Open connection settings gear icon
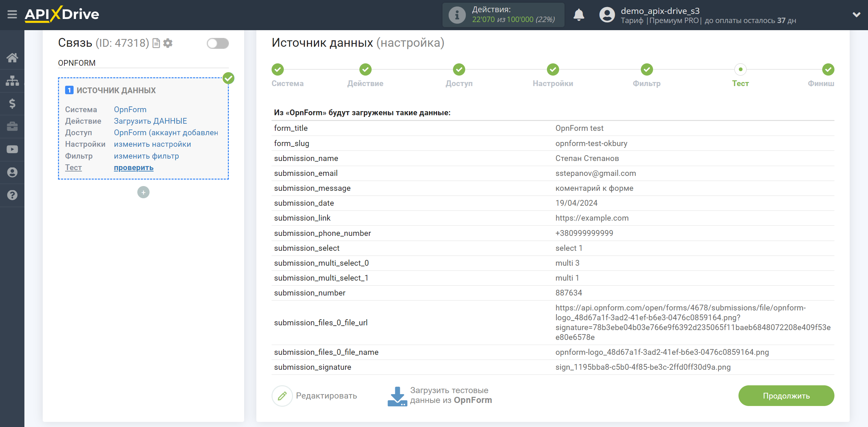This screenshot has height=427, width=868. tap(168, 43)
